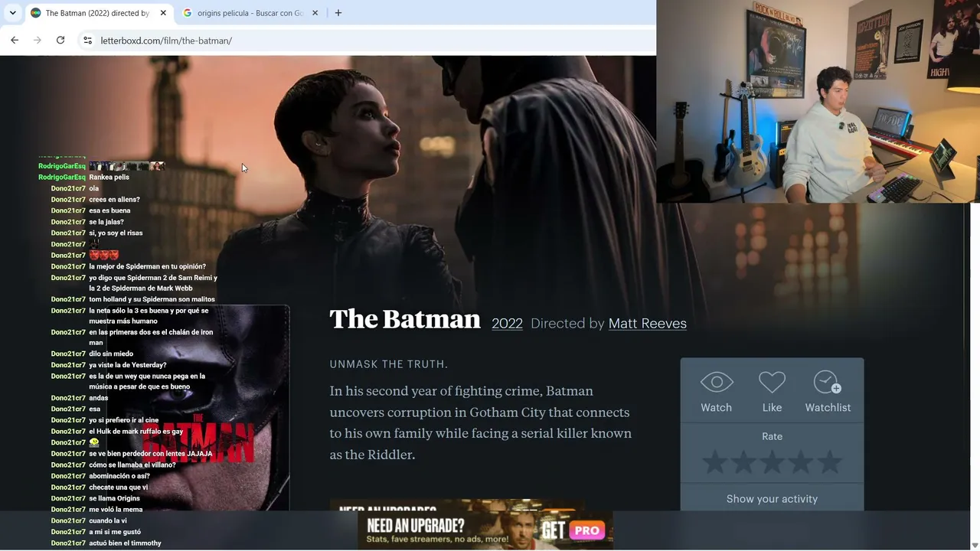Open director Matt Reeves page
980x551 pixels.
[x=647, y=324]
